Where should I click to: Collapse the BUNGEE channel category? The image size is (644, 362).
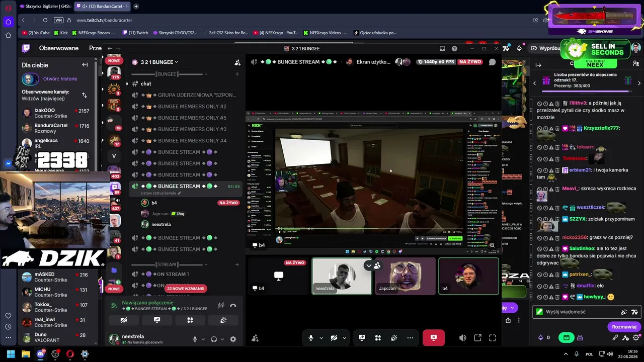point(168,74)
